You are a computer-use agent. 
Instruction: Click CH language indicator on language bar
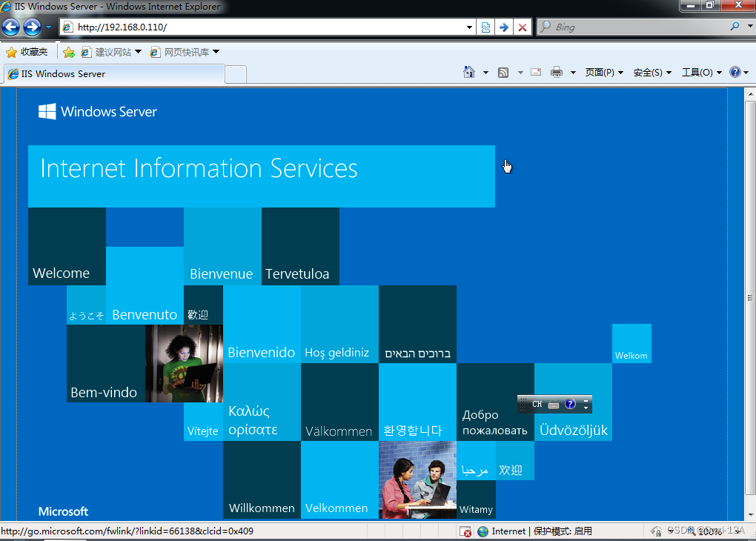[x=537, y=404]
